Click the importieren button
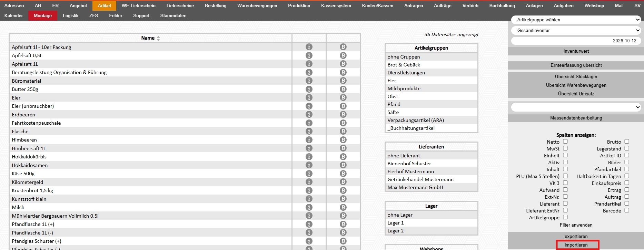The width and height of the screenshot is (644, 250). point(576,245)
